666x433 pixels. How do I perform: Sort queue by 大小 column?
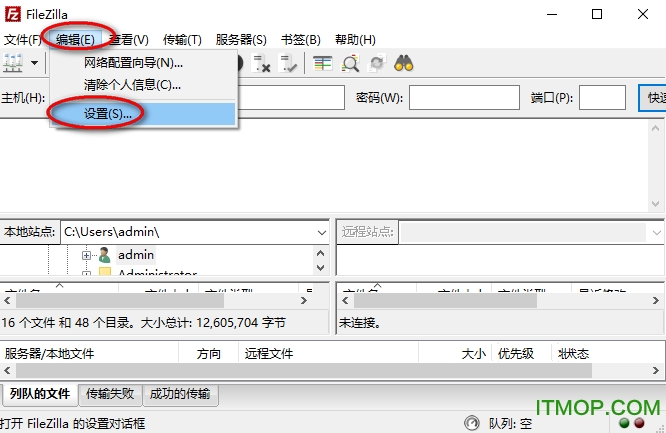[455, 354]
